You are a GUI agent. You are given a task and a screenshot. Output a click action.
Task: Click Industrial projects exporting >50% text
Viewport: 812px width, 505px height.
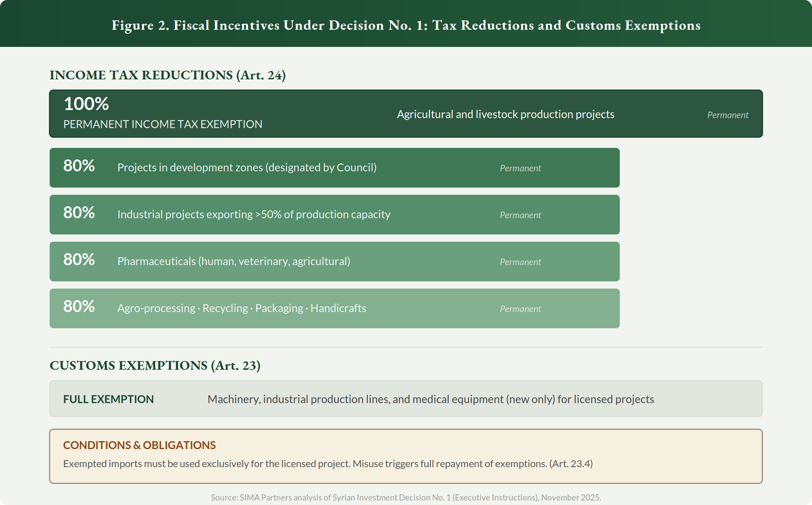tap(254, 215)
